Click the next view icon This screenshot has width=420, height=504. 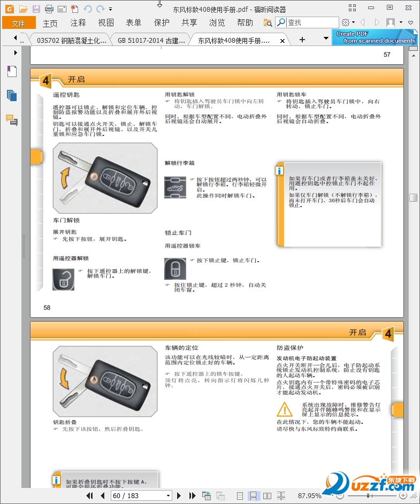coord(220,495)
